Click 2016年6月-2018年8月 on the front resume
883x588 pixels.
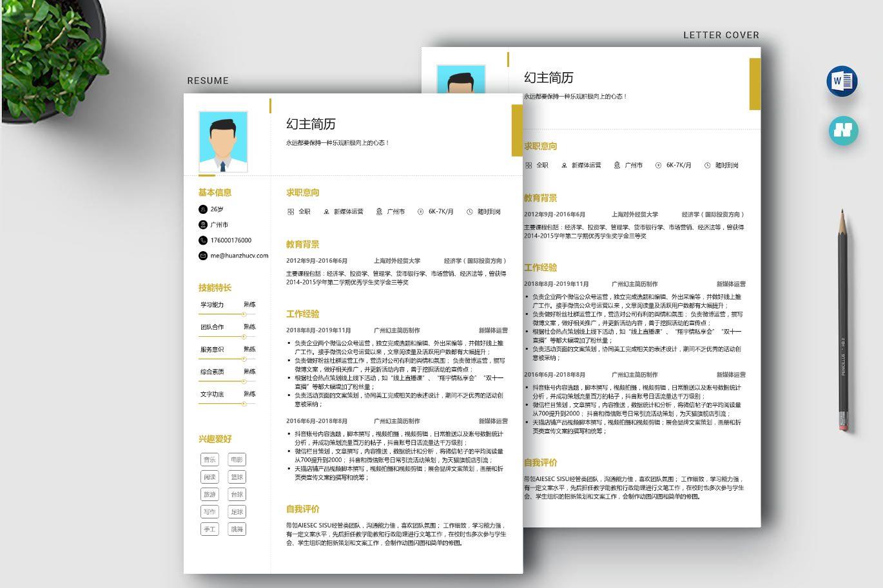317,421
